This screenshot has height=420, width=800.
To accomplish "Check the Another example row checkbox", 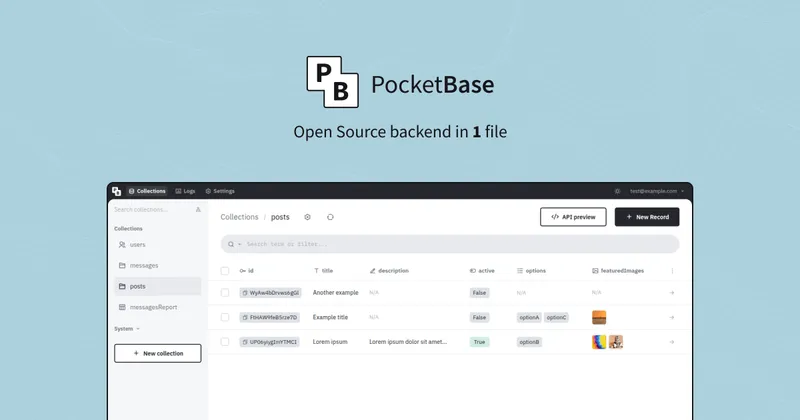I will [224, 292].
